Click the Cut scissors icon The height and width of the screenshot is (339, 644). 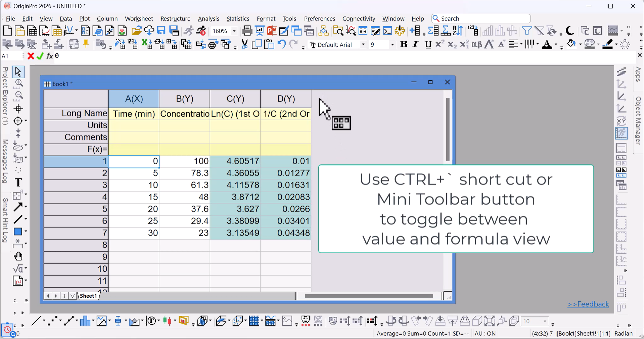click(x=244, y=44)
